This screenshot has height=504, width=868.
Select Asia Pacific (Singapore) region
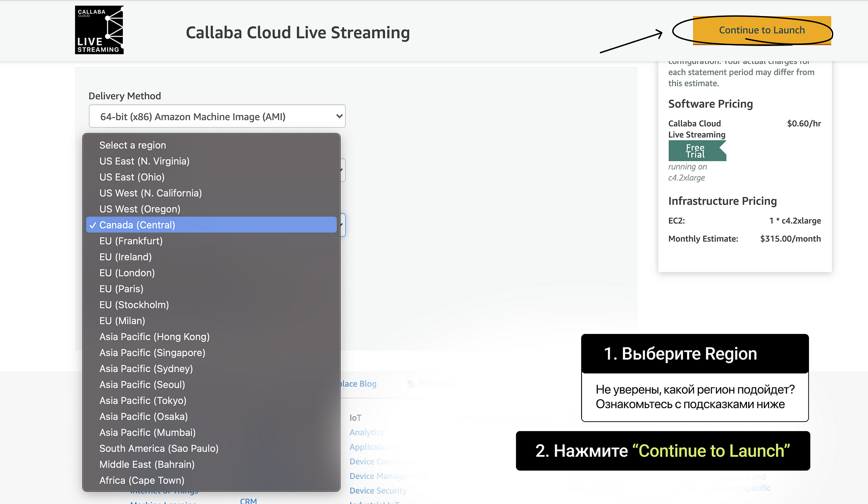[211, 353]
